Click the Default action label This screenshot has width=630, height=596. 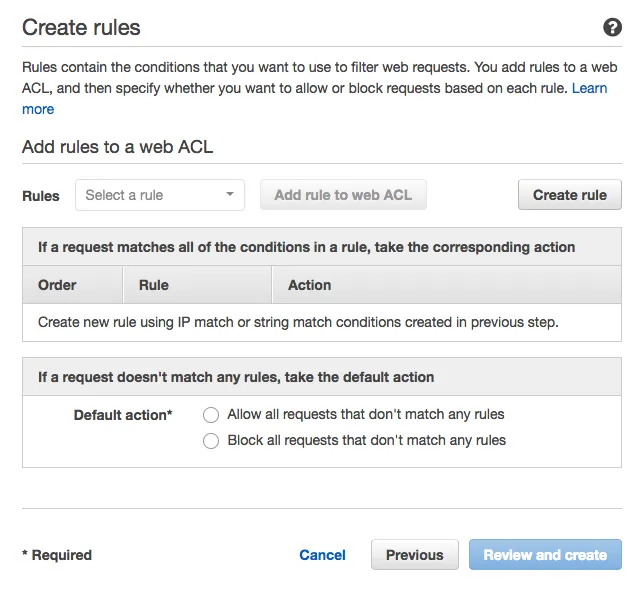coord(123,414)
